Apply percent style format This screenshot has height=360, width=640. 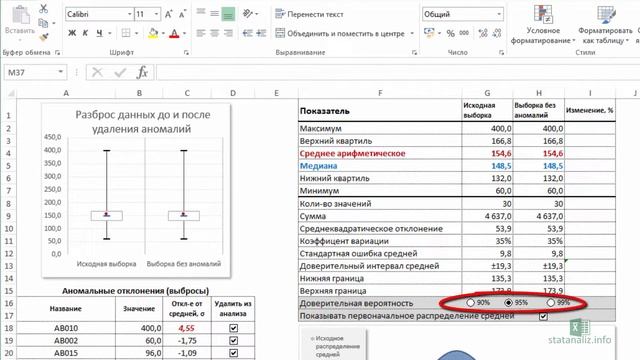450,33
